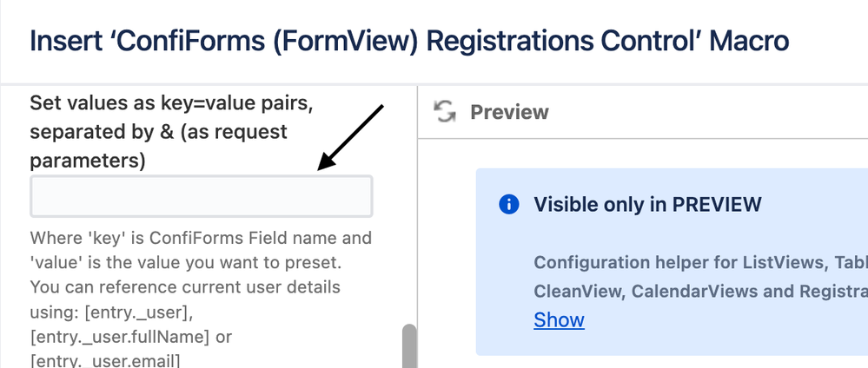The width and height of the screenshot is (868, 368).
Task: Click the refresh preview icon
Action: (445, 111)
